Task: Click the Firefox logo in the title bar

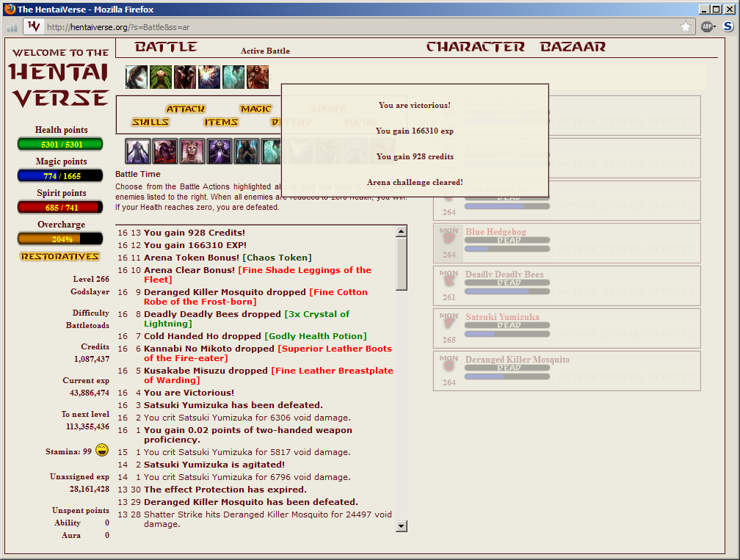Action: tap(10, 9)
